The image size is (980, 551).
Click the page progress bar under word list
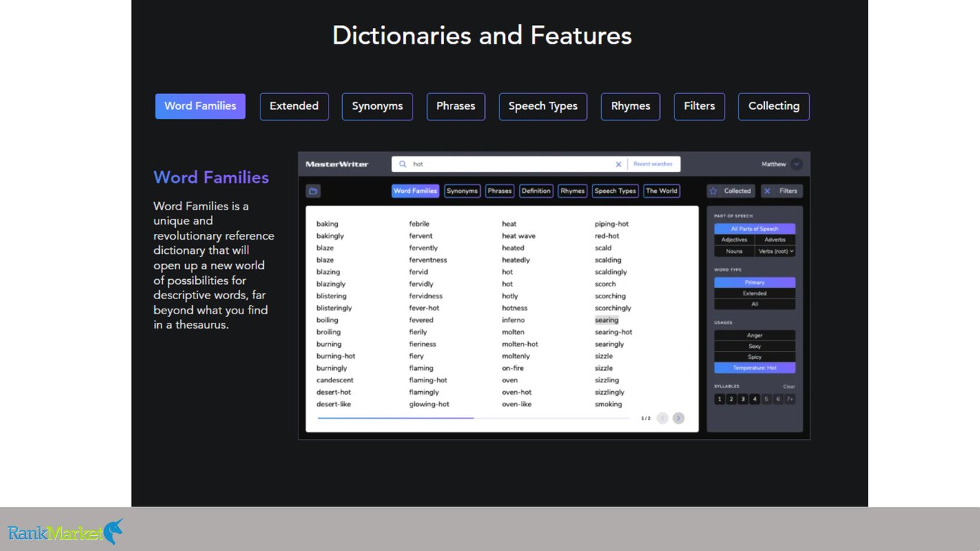tap(473, 418)
